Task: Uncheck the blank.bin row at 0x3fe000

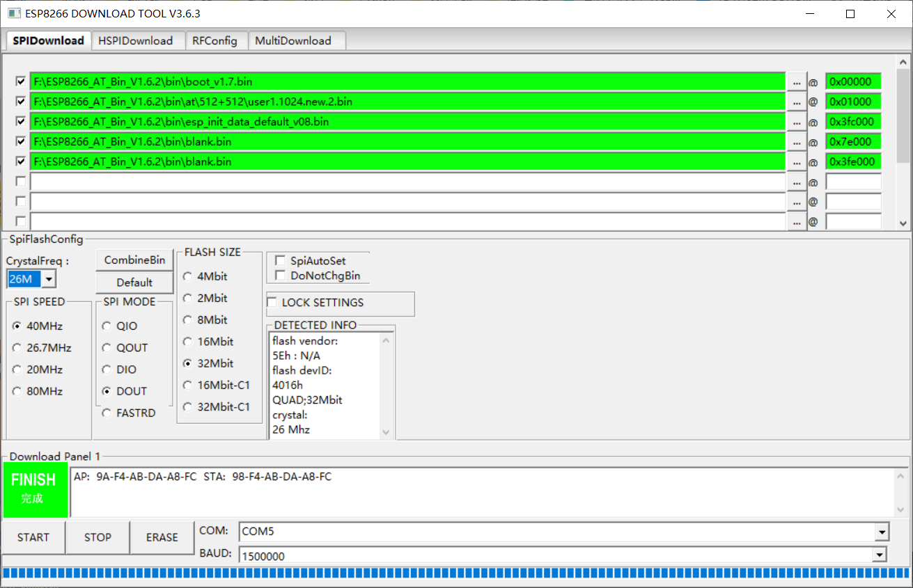Action: pyautogui.click(x=21, y=161)
